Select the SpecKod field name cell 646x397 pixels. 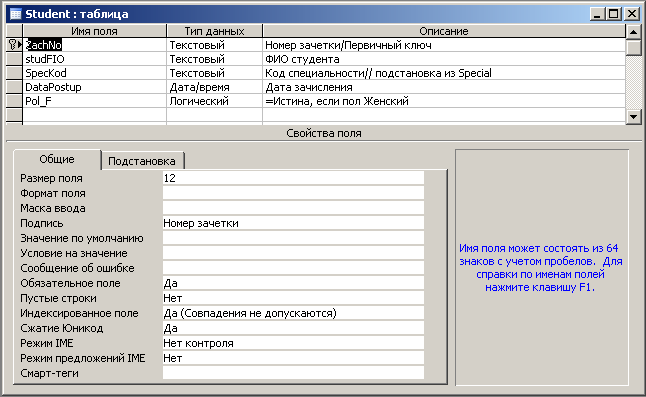[95, 73]
